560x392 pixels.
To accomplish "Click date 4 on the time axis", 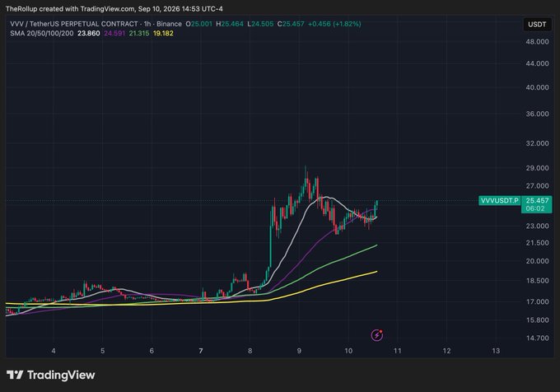I will (x=54, y=351).
